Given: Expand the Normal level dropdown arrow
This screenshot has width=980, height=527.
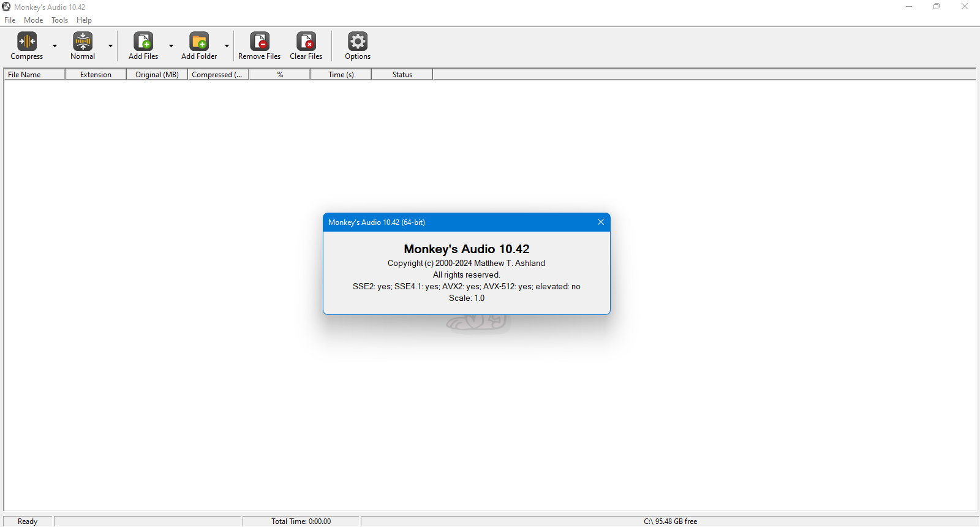Looking at the screenshot, I should (x=110, y=46).
